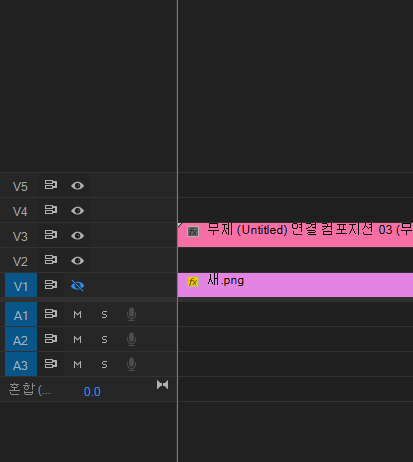413x462 pixels.
Task: Select the 새.png clip on V1
Action: [x=295, y=285]
